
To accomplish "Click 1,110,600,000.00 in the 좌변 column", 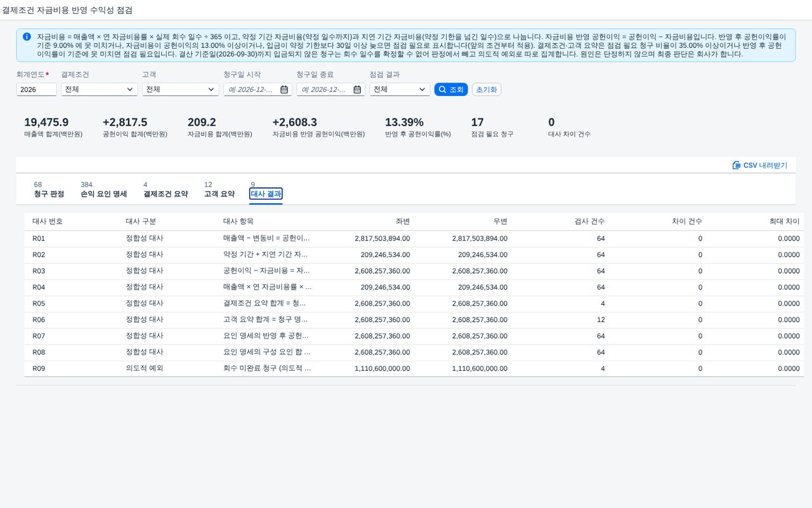I will click(x=382, y=368).
